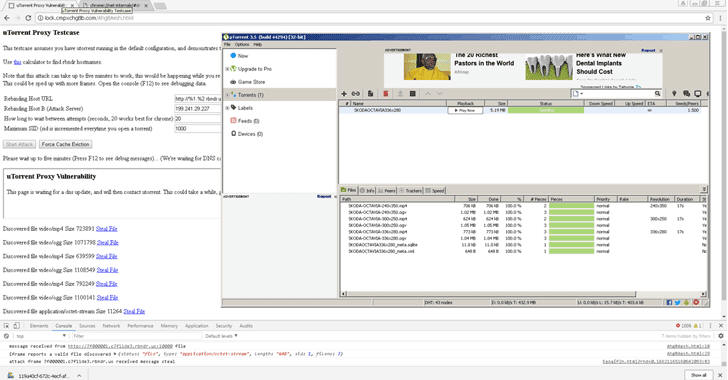Open the search provider dropdown in uTorrent

point(578,93)
